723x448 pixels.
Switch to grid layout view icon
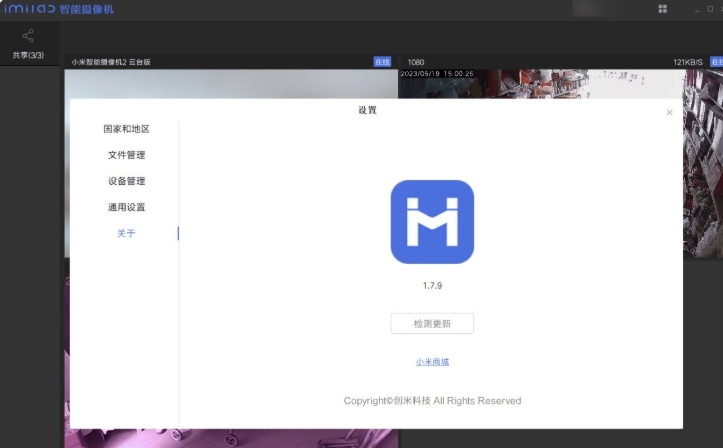click(x=663, y=9)
